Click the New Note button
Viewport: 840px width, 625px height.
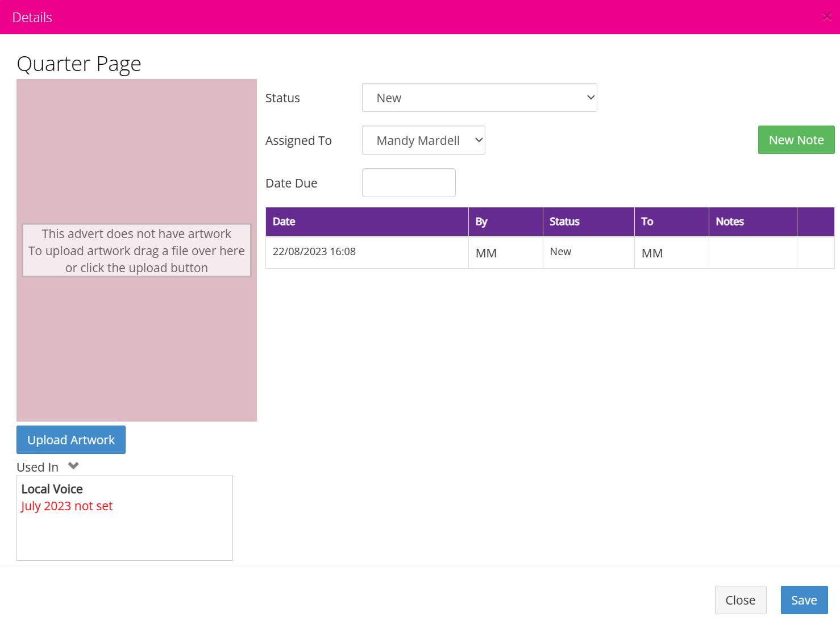[796, 140]
